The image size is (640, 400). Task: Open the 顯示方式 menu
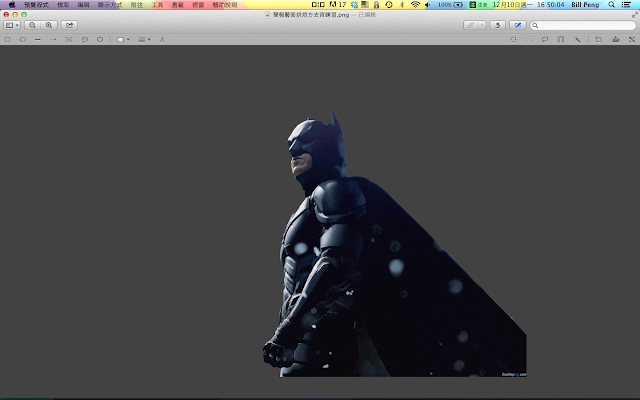tap(110, 5)
